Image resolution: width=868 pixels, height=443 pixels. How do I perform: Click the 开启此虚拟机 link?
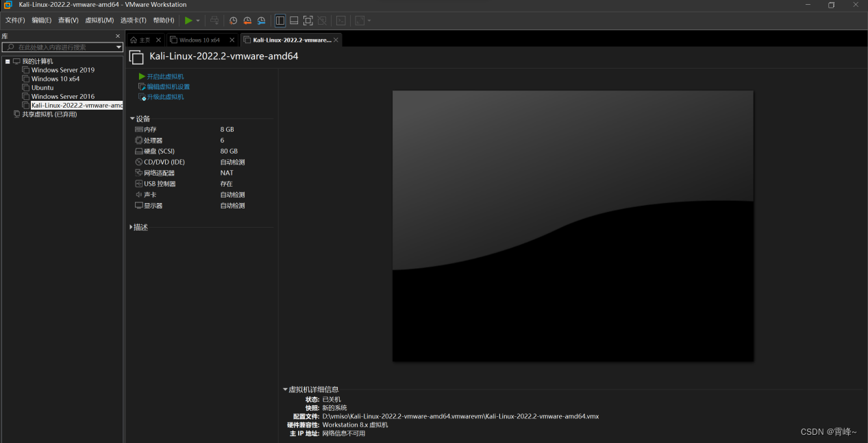tap(165, 76)
